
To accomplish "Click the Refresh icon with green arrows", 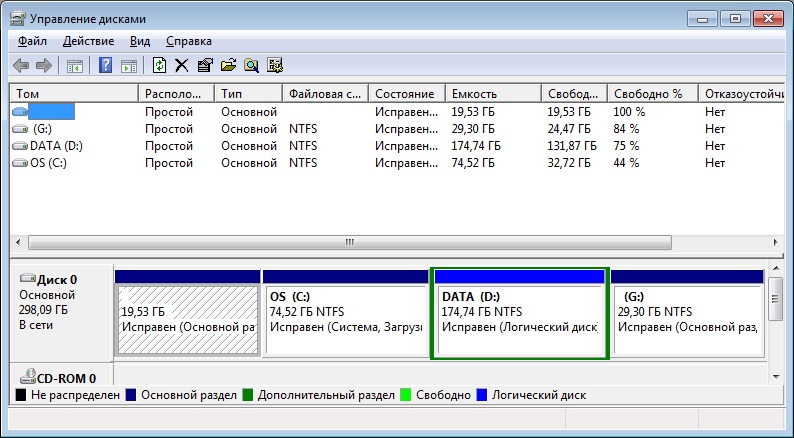I will click(160, 65).
